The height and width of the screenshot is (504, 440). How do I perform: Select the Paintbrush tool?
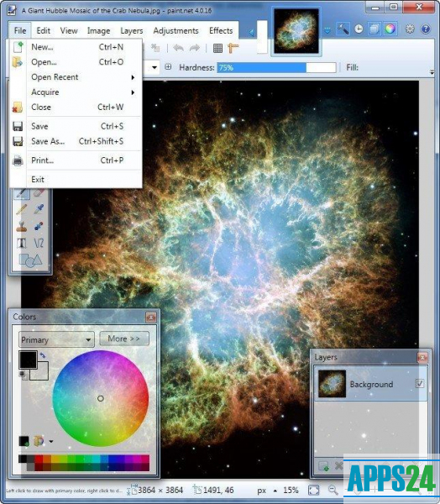(x=22, y=193)
